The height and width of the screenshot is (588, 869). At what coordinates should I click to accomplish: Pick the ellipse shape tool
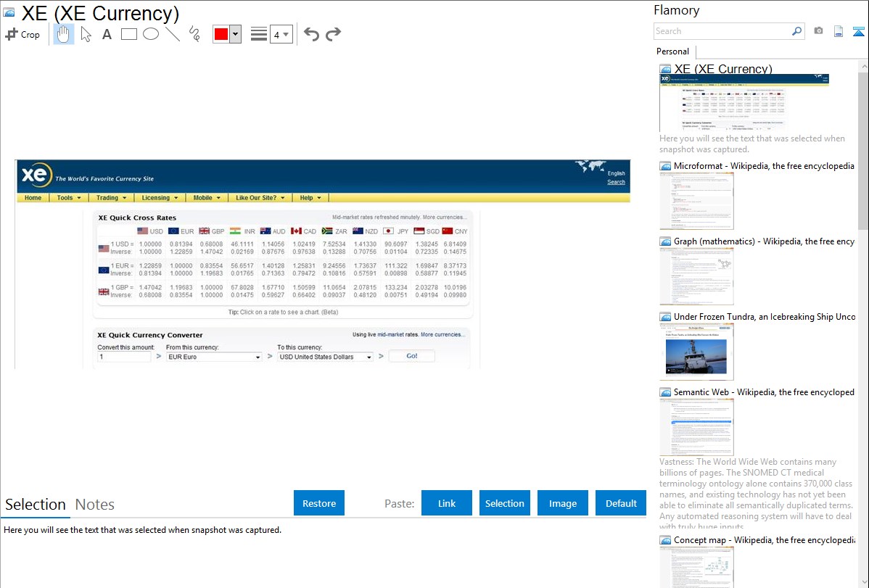coord(151,34)
